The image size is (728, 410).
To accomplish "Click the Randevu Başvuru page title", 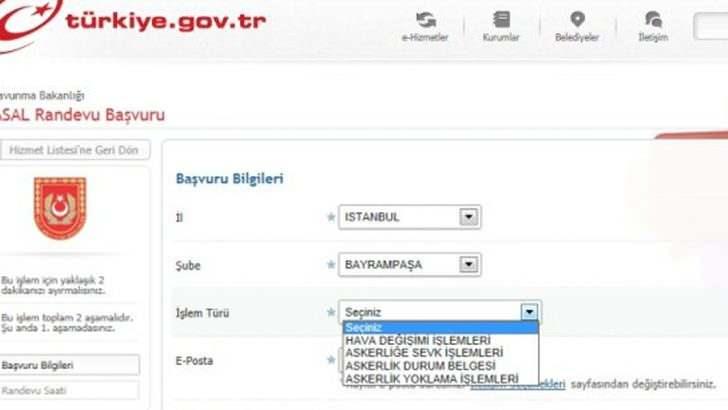I will [x=82, y=115].
